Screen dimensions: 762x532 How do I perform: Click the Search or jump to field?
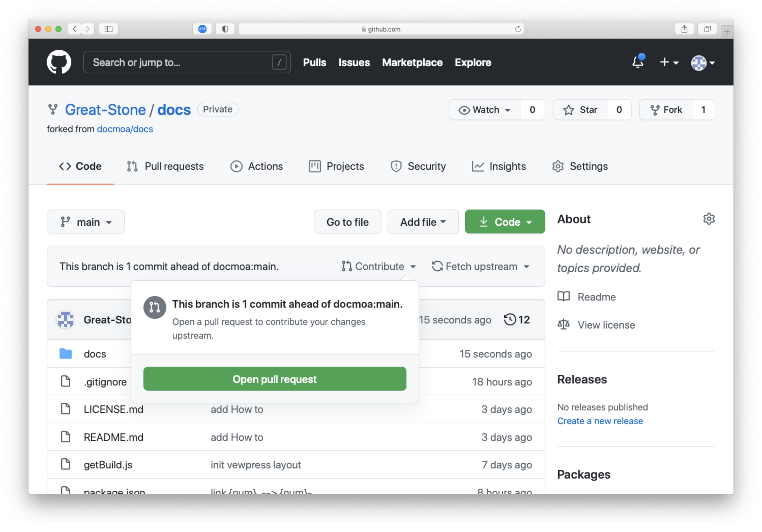(x=181, y=62)
